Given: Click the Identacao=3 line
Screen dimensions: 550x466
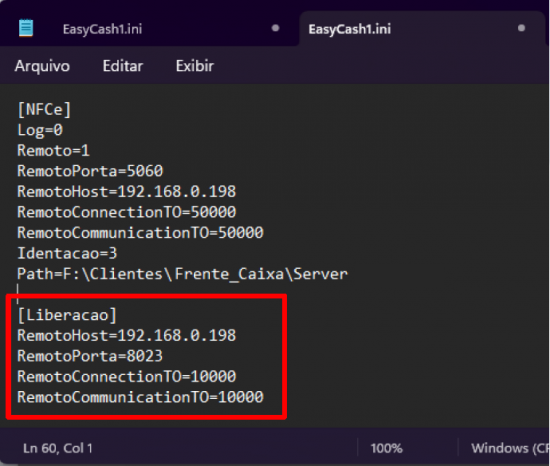Looking at the screenshot, I should (x=67, y=253).
